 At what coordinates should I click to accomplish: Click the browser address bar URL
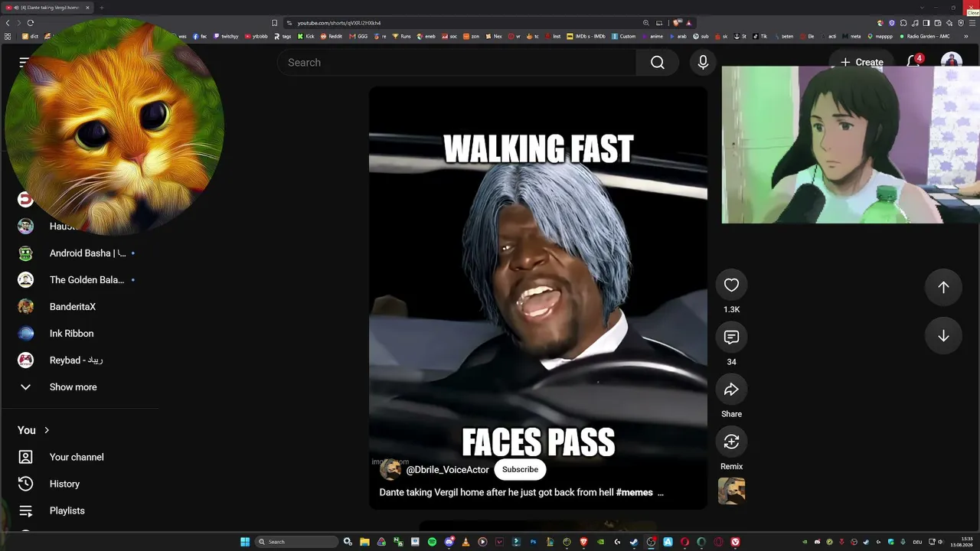click(x=339, y=23)
